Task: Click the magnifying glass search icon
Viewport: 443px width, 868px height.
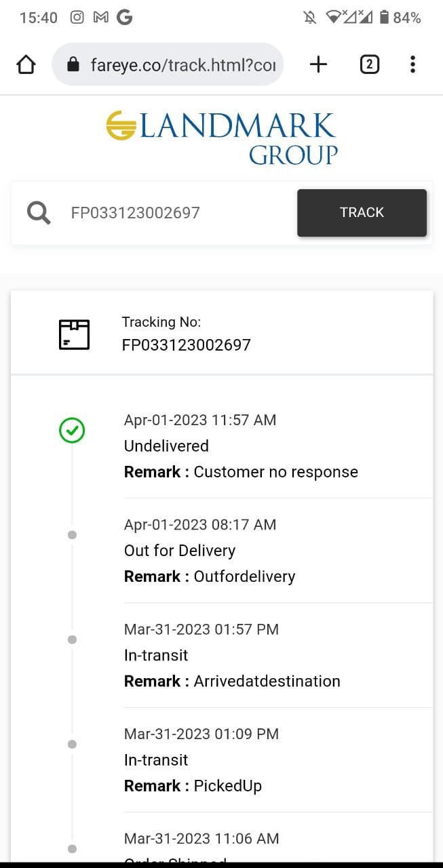Action: click(39, 213)
